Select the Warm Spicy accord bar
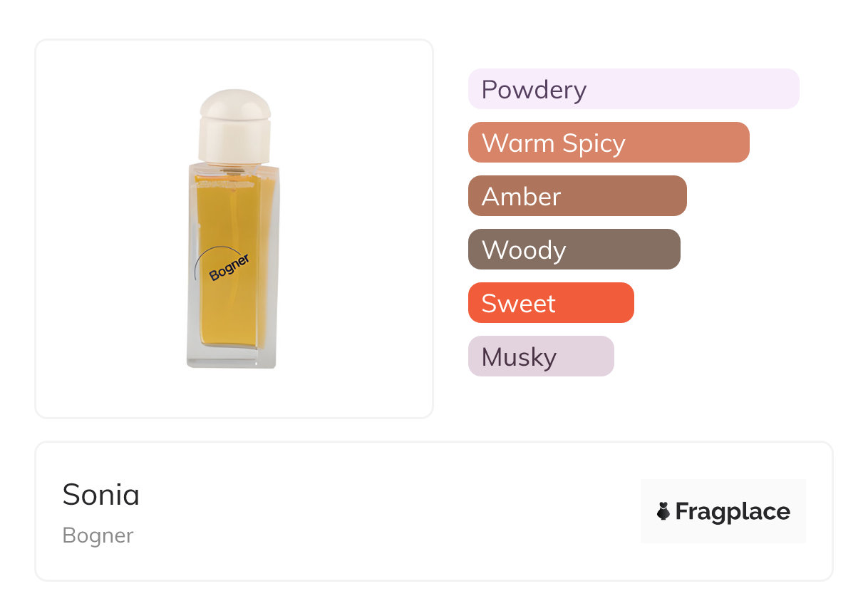The width and height of the screenshot is (868, 616). click(x=608, y=143)
